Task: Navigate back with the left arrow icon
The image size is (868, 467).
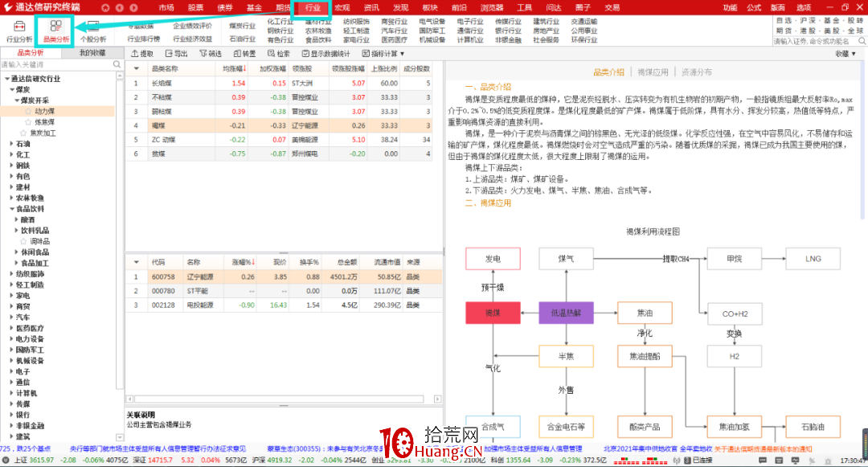Action: pyautogui.click(x=120, y=8)
